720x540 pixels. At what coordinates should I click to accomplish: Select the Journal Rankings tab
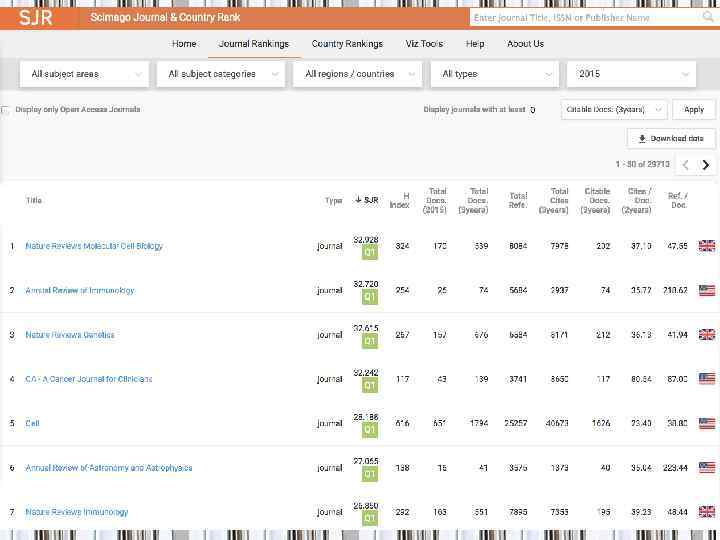coord(254,44)
